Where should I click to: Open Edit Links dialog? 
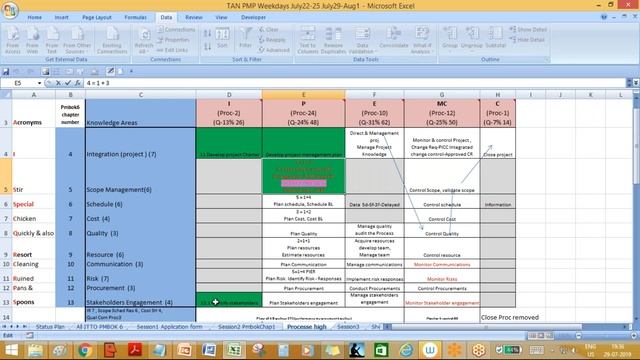tap(172, 50)
